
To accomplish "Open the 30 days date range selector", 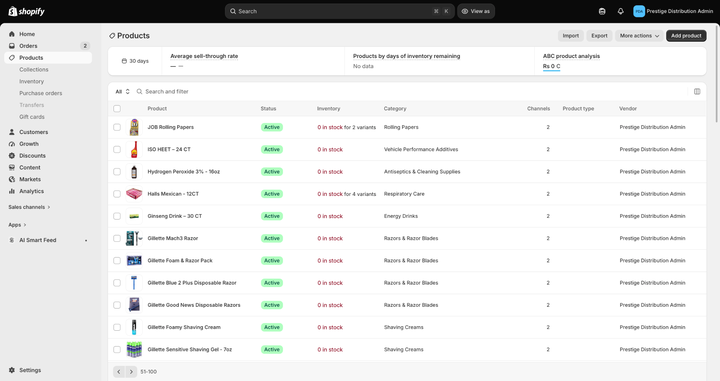I will 135,61.
